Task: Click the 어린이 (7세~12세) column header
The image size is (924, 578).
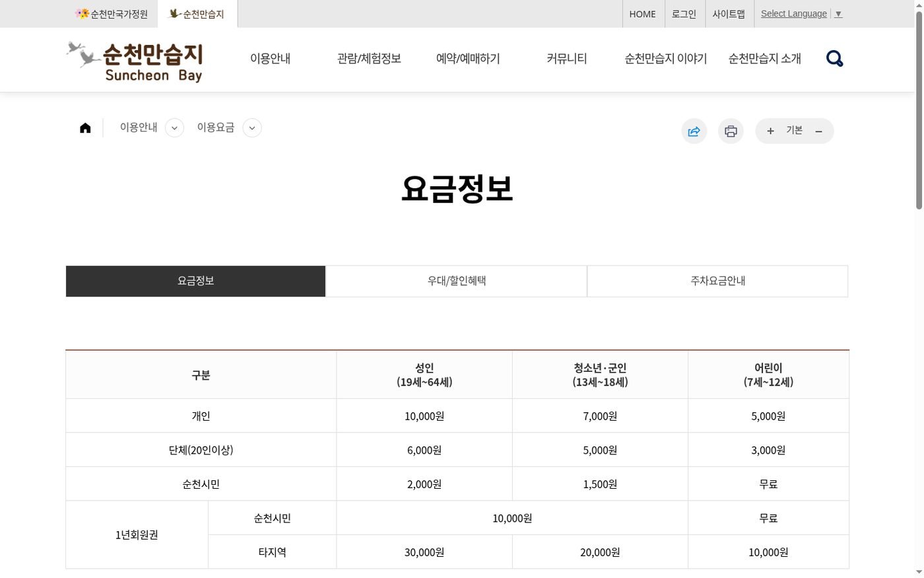Action: [768, 375]
